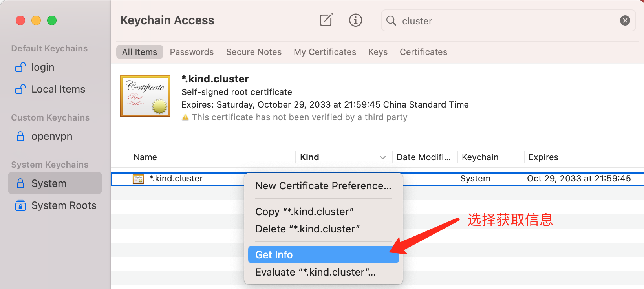Toggle sort order via the Kind column chevron
The width and height of the screenshot is (644, 289).
tap(382, 157)
